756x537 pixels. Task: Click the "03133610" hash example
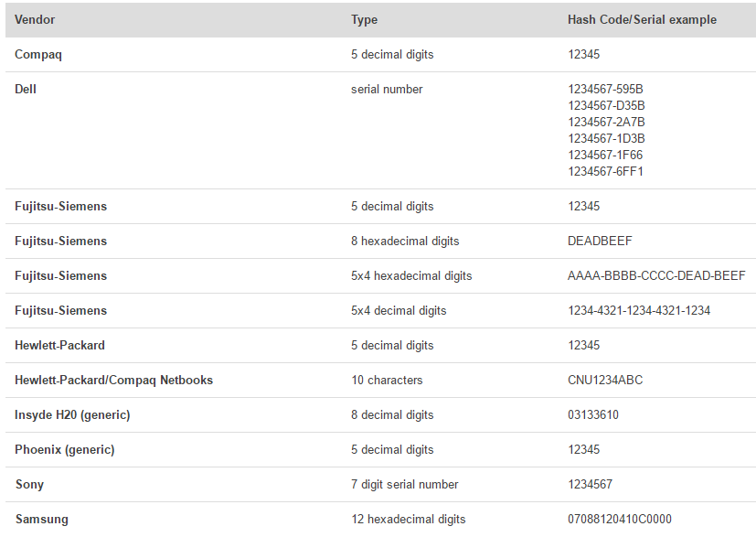pyautogui.click(x=593, y=415)
